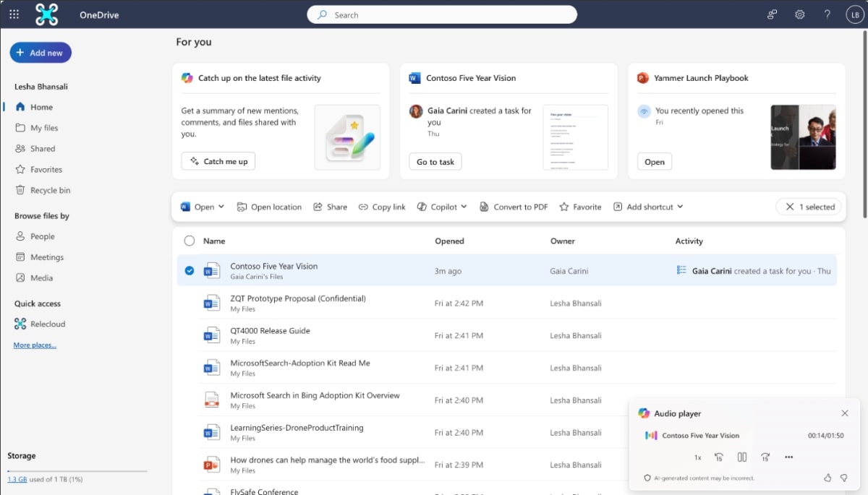The height and width of the screenshot is (495, 868).
Task: Open MicrosoftSearch-Adoption Kit Read Me file
Action: click(299, 363)
